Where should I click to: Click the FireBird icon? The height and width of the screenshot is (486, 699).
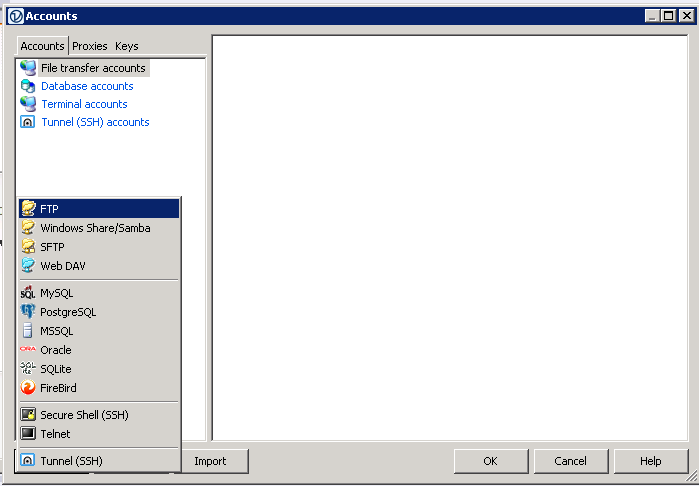tap(28, 388)
